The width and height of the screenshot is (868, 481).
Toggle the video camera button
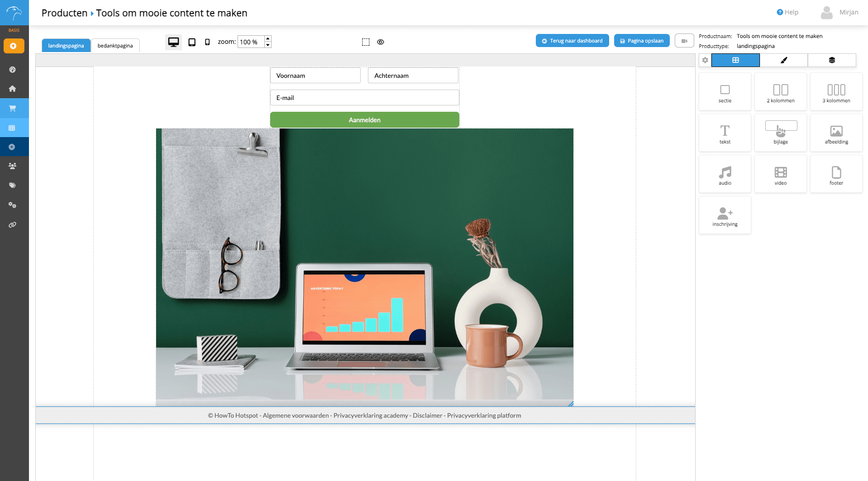(x=684, y=41)
